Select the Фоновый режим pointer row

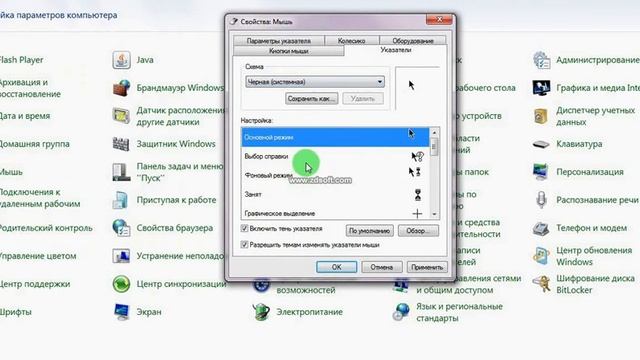pyautogui.click(x=335, y=176)
